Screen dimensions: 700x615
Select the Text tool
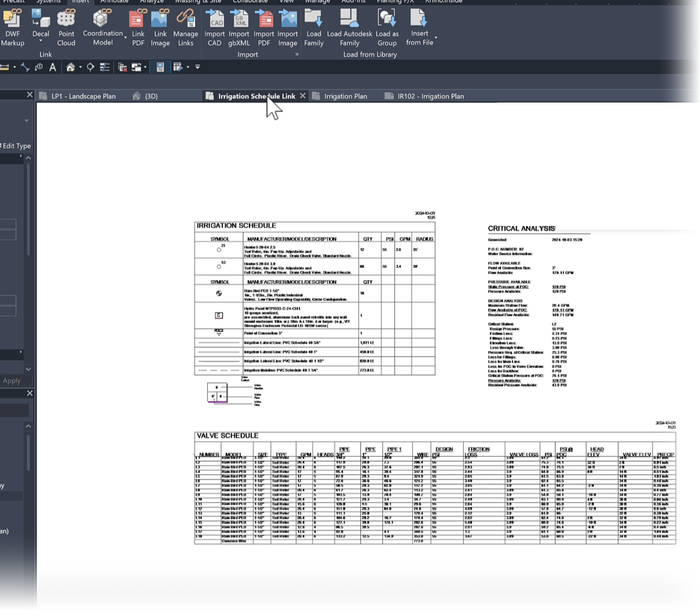pos(53,67)
